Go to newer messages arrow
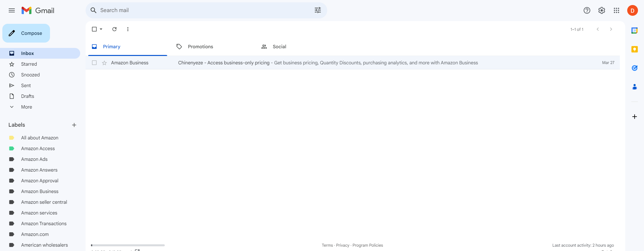Image resolution: width=644 pixels, height=251 pixels. 598,29
